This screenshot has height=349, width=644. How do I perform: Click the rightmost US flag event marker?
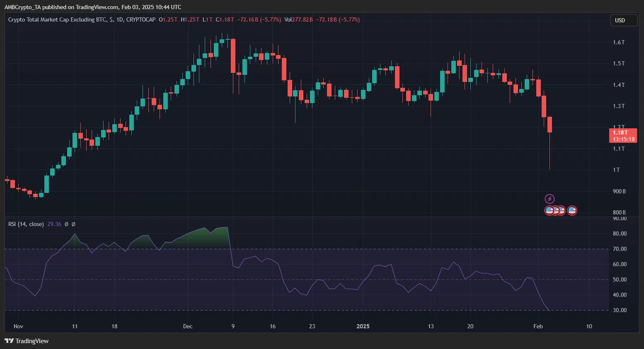[x=572, y=210]
